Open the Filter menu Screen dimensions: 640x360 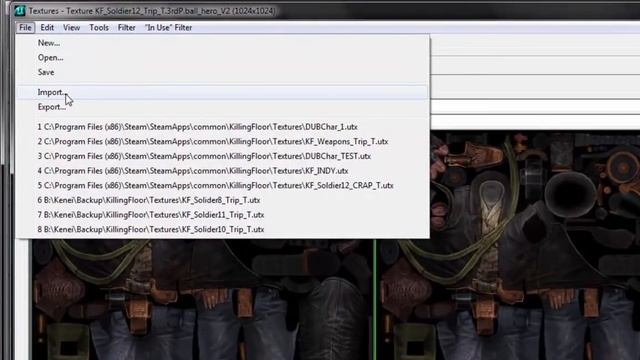point(127,27)
